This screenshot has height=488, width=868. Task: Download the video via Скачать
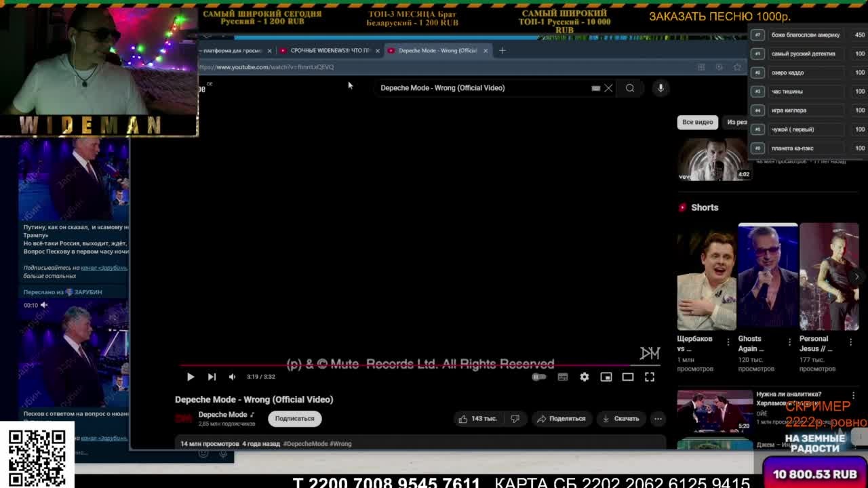coord(621,419)
